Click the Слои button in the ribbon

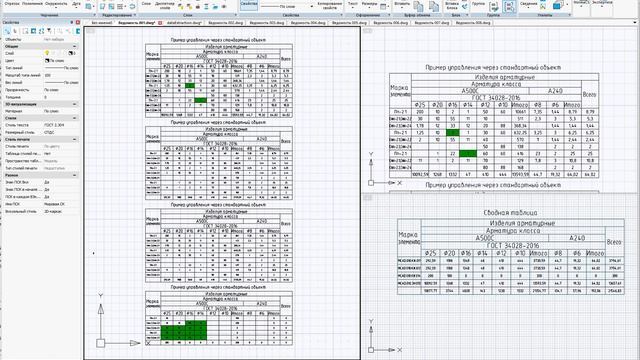[146, 4]
